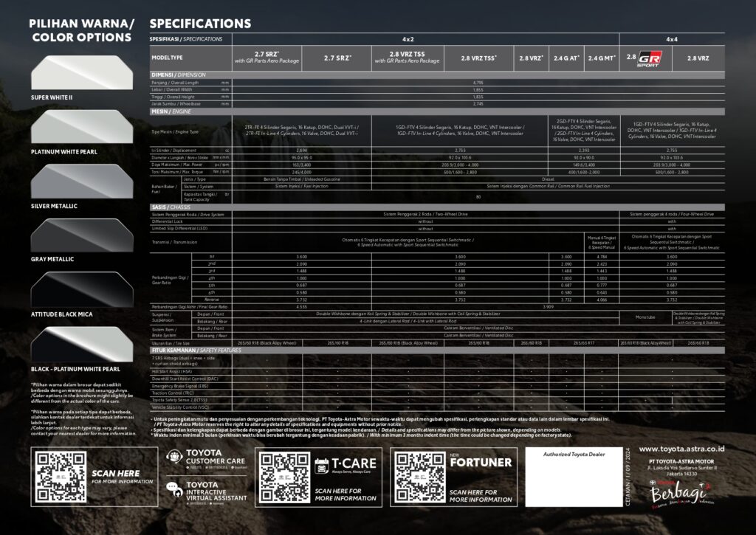Click the New Fortuner QR code

(419, 476)
